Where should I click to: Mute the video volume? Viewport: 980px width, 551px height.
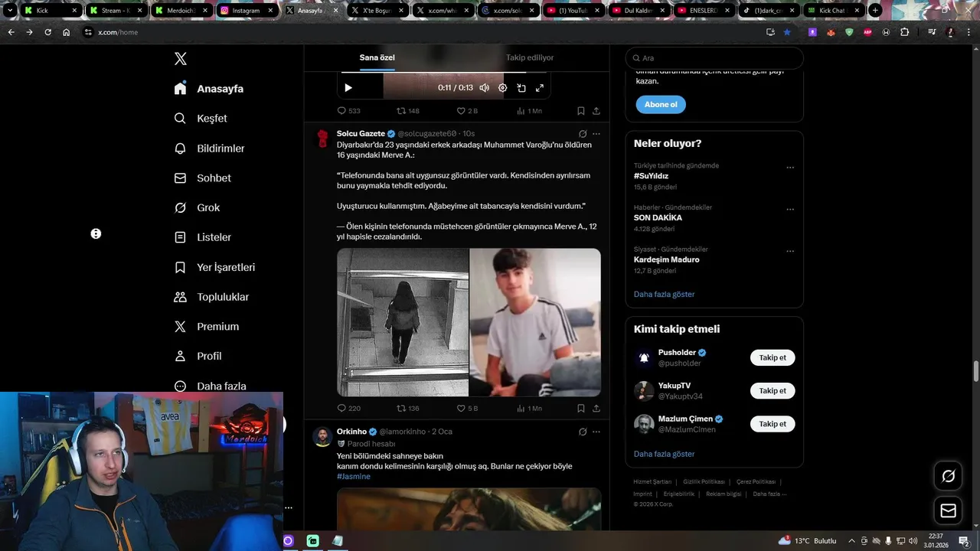pos(484,88)
